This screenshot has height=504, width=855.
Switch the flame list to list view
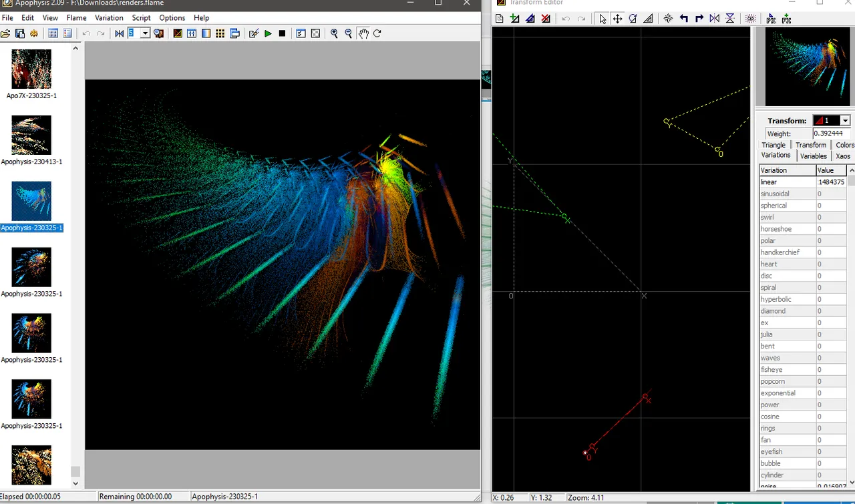click(x=67, y=33)
